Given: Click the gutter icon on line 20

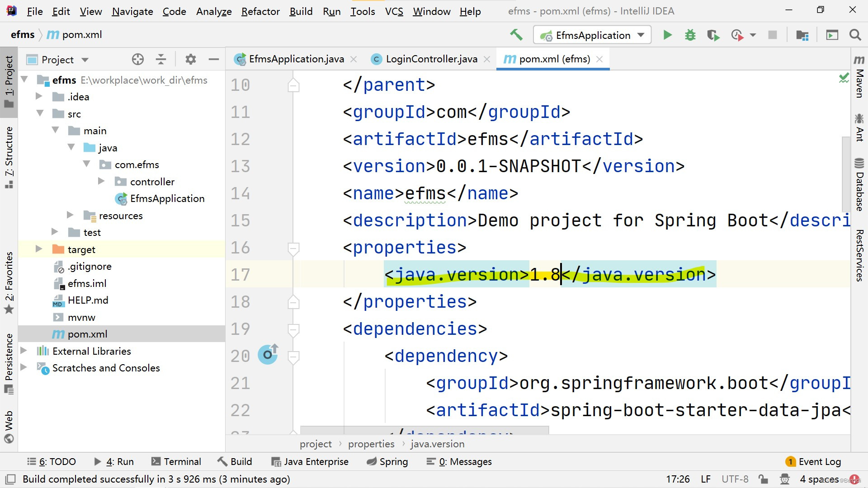Looking at the screenshot, I should [x=268, y=355].
